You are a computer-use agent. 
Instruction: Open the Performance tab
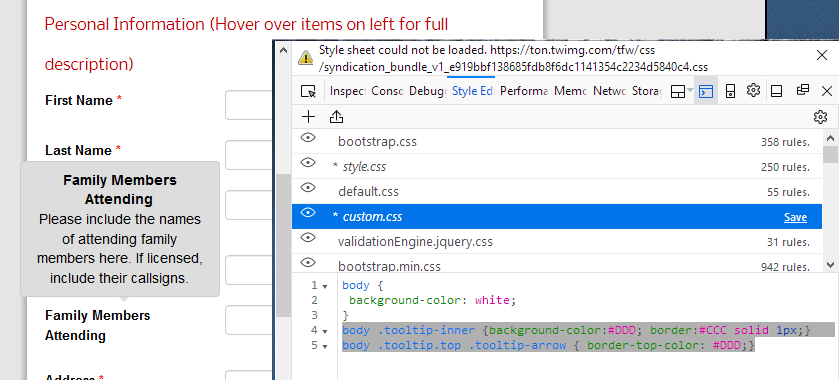coord(524,91)
